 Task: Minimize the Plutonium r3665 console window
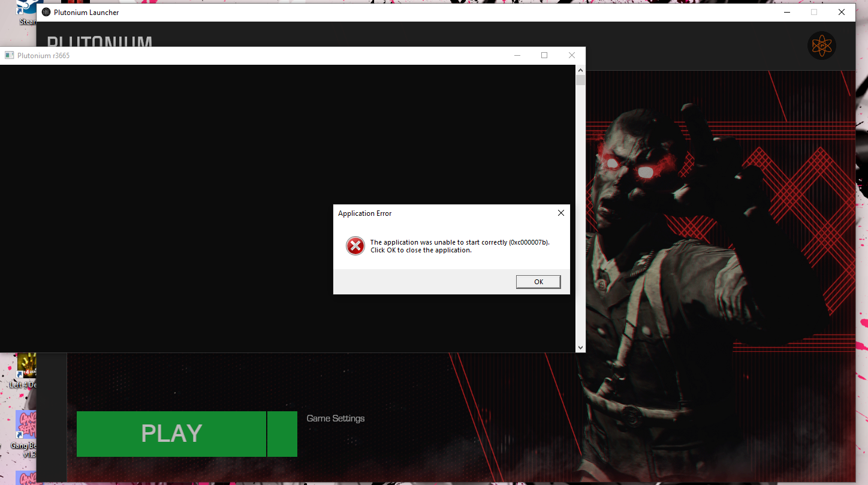[517, 55]
